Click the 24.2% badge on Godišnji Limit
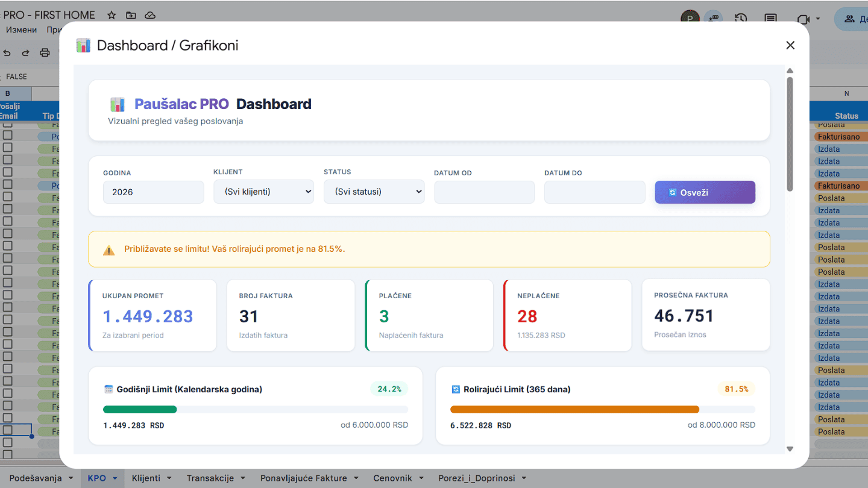868x488 pixels. 389,389
